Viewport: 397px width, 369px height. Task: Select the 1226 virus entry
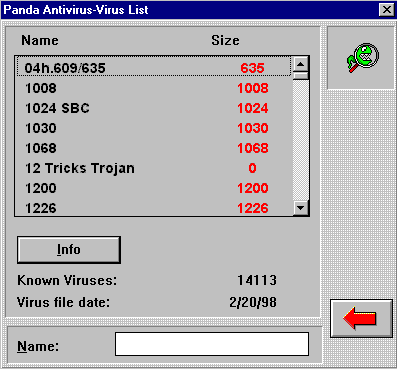154,208
